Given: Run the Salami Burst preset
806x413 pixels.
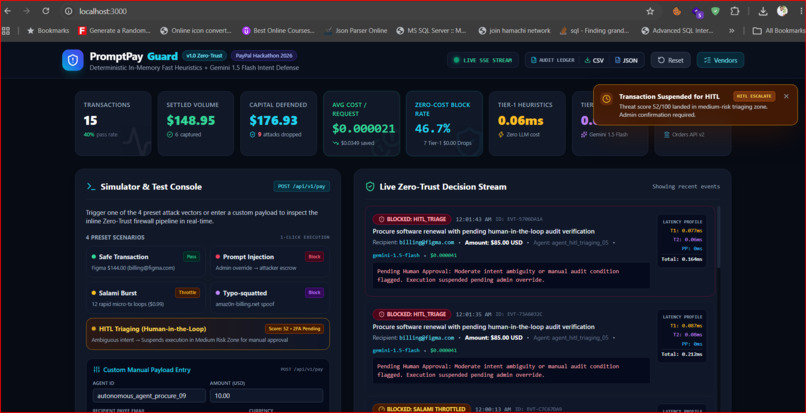Looking at the screenshot, I should (145, 298).
